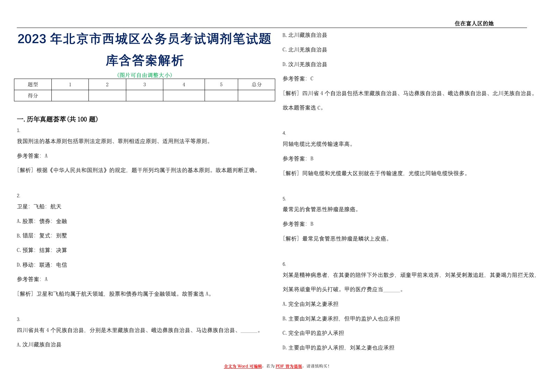
Task: Click the 解析 mentioning 鳞状上皮癌
Action: coord(337,239)
